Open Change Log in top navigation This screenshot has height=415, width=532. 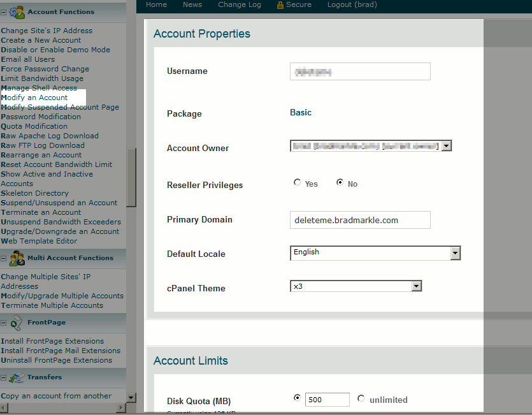tap(240, 4)
